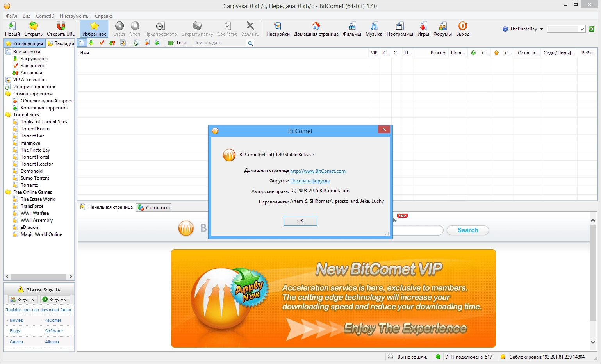Filter by green downloading arrow icon
601x364 pixels.
tap(91, 43)
